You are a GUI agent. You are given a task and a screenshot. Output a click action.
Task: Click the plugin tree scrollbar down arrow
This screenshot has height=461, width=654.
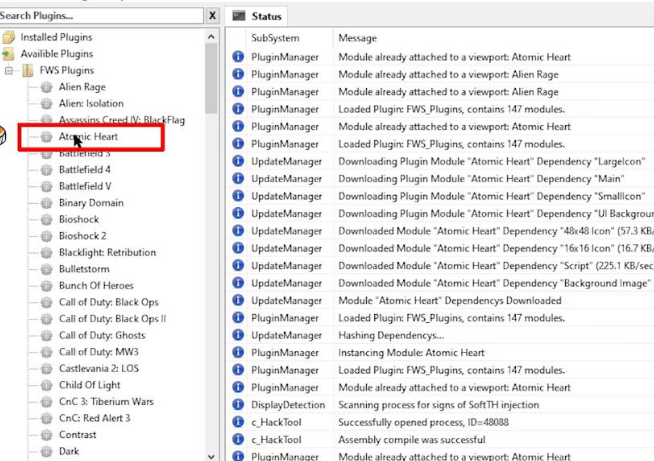(211, 456)
